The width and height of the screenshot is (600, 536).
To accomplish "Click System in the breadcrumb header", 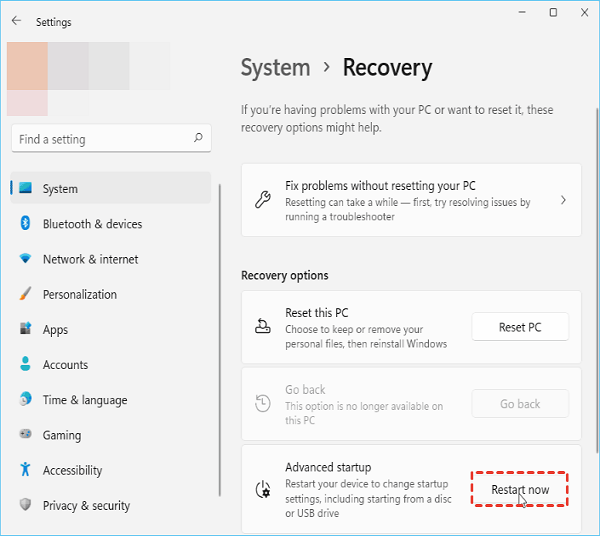I will tap(276, 68).
